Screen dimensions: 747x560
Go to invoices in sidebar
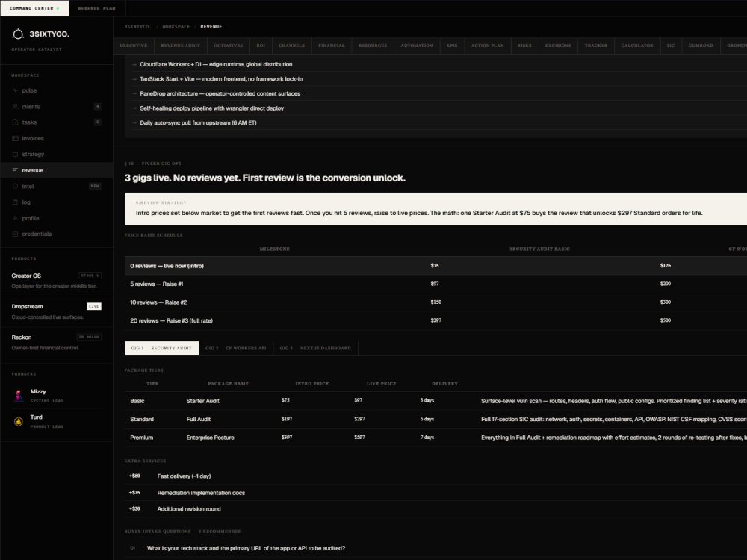[57, 139]
